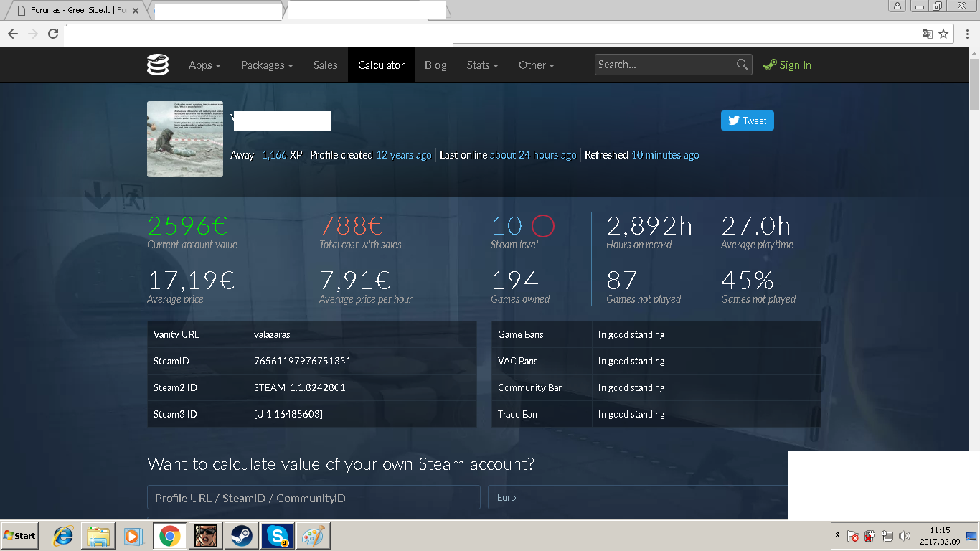
Task: Click the 12 years ago text
Action: point(404,155)
